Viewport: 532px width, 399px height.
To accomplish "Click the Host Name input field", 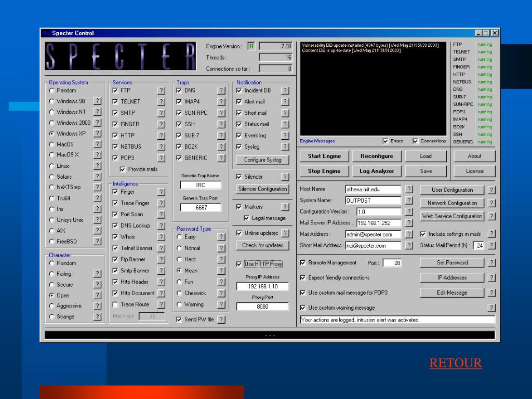I will pos(373,189).
